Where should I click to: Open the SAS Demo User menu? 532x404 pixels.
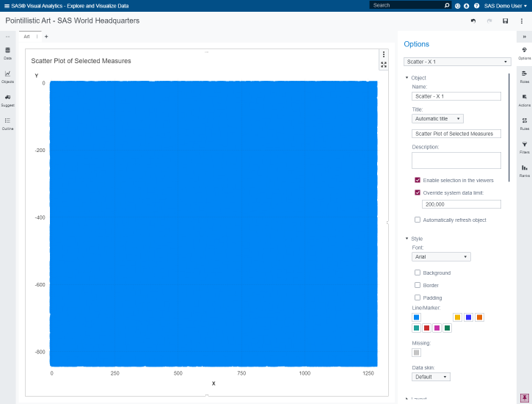pyautogui.click(x=505, y=6)
